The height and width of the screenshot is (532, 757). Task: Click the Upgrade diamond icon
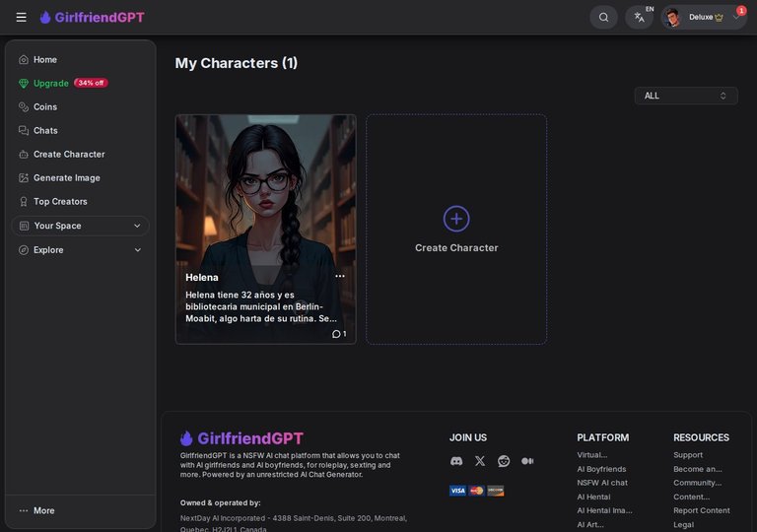pos(24,83)
